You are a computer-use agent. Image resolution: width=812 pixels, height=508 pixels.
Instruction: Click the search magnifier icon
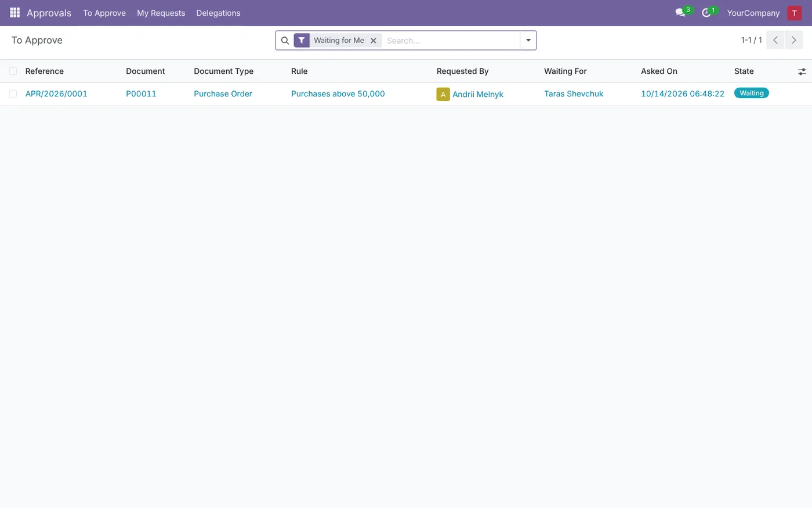(285, 41)
